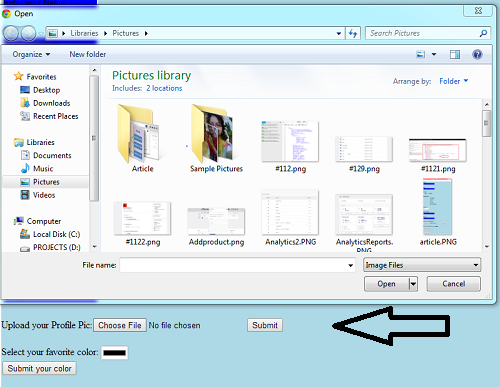500x387 pixels.
Task: Open the Image Files type dropdown
Action: pos(422,265)
